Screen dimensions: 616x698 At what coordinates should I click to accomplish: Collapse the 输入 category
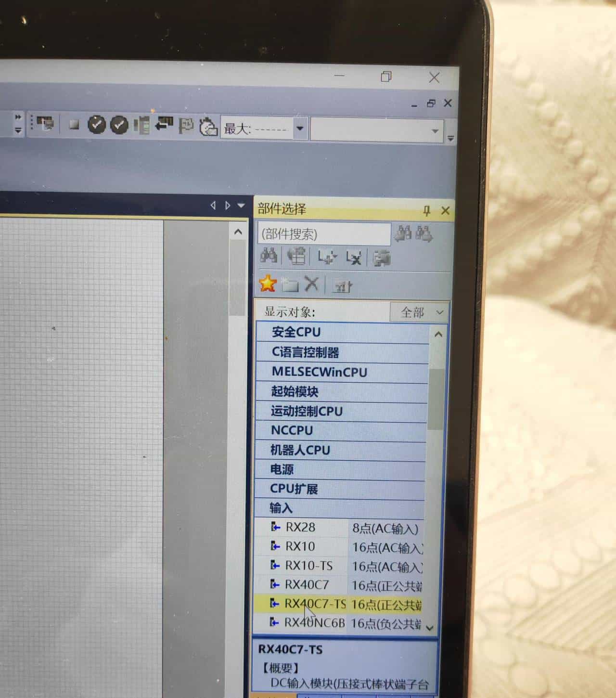pos(339,508)
